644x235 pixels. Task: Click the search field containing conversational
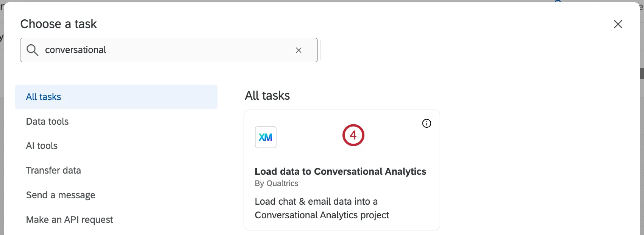tap(167, 50)
